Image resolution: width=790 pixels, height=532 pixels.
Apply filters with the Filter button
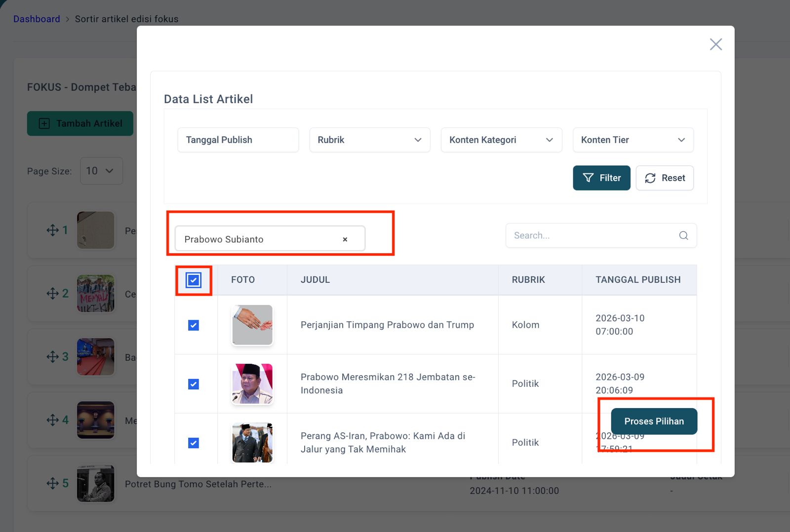coord(601,178)
